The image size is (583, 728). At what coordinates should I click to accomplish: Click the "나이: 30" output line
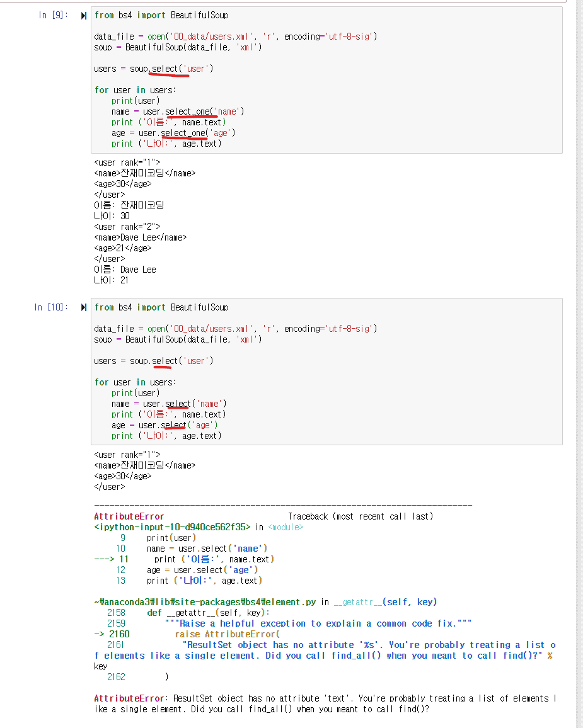[x=112, y=216]
